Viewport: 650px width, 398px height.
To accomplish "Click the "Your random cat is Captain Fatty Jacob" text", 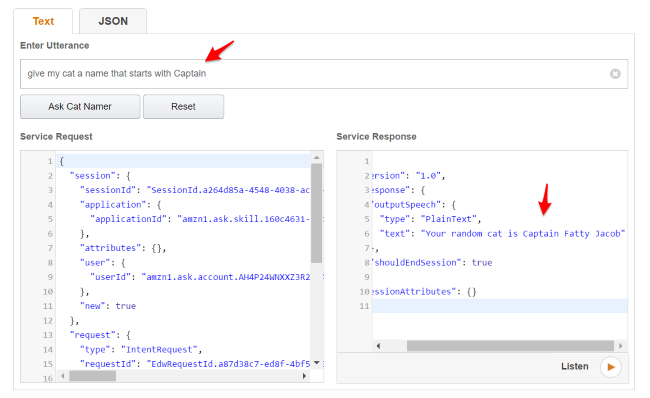I will point(523,234).
